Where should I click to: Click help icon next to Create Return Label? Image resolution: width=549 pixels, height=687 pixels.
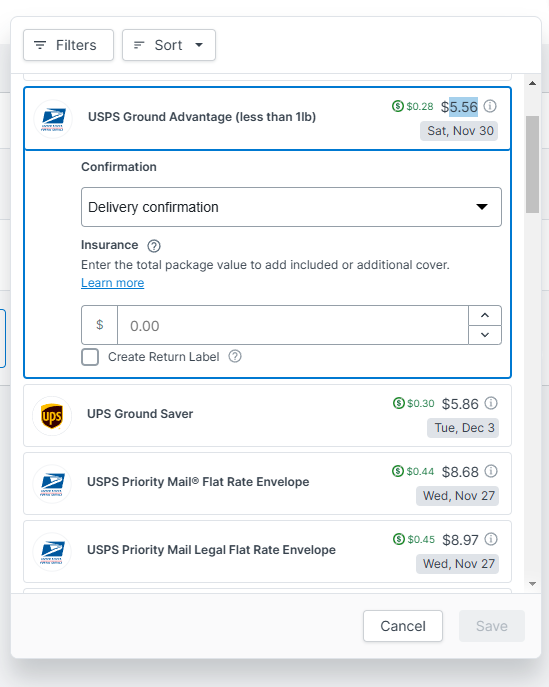coord(235,357)
